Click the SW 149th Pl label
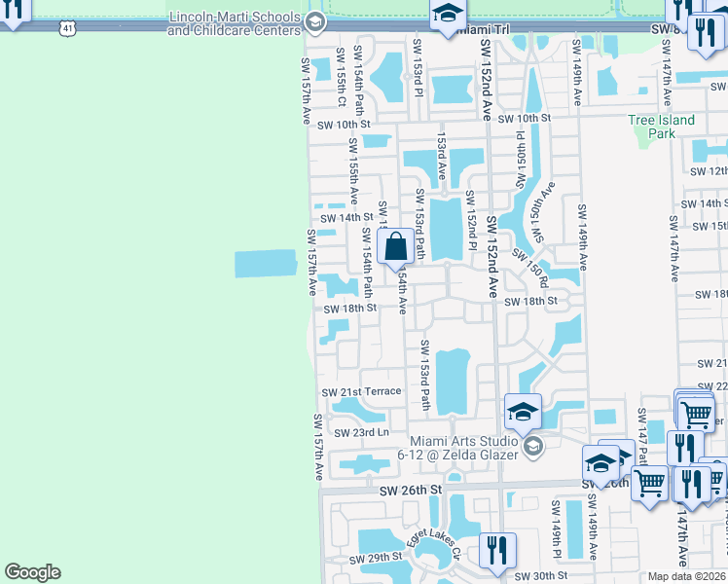The height and width of the screenshot is (584, 728). [x=556, y=529]
